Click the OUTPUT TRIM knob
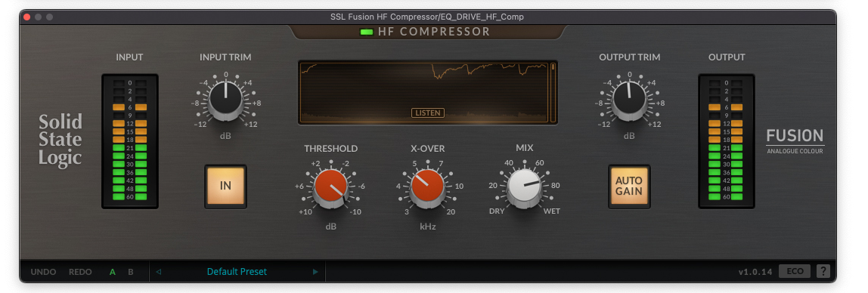Viewport: 868px width, 293px height. tap(629, 100)
